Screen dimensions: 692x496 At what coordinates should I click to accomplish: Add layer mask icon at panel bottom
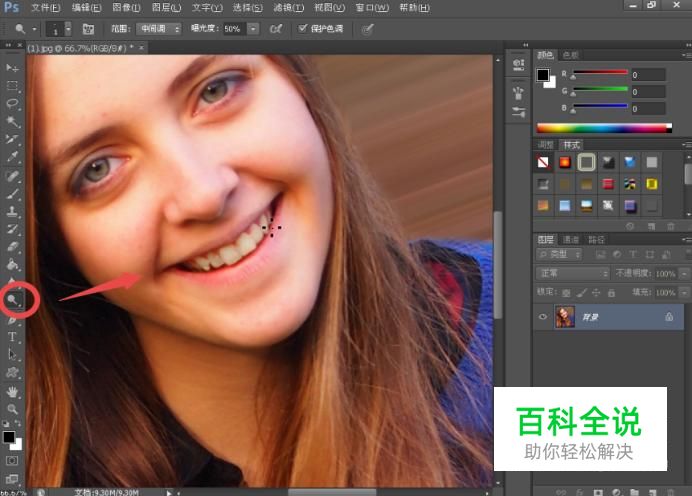pos(598,492)
